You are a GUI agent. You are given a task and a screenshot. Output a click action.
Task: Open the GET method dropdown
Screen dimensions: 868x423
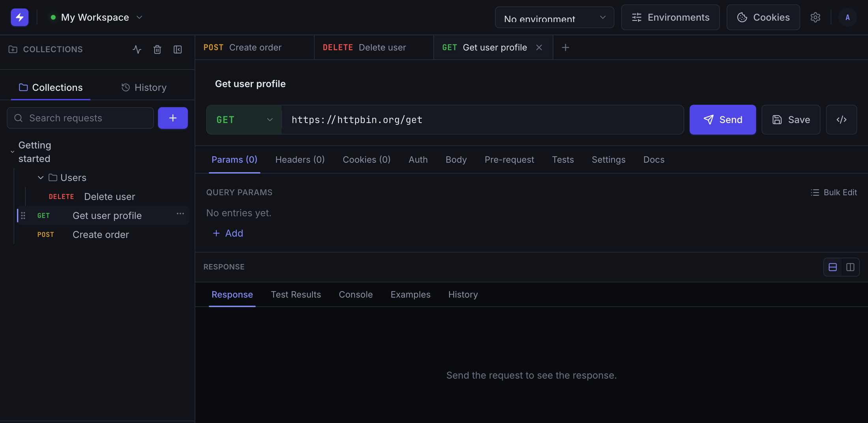pyautogui.click(x=244, y=120)
